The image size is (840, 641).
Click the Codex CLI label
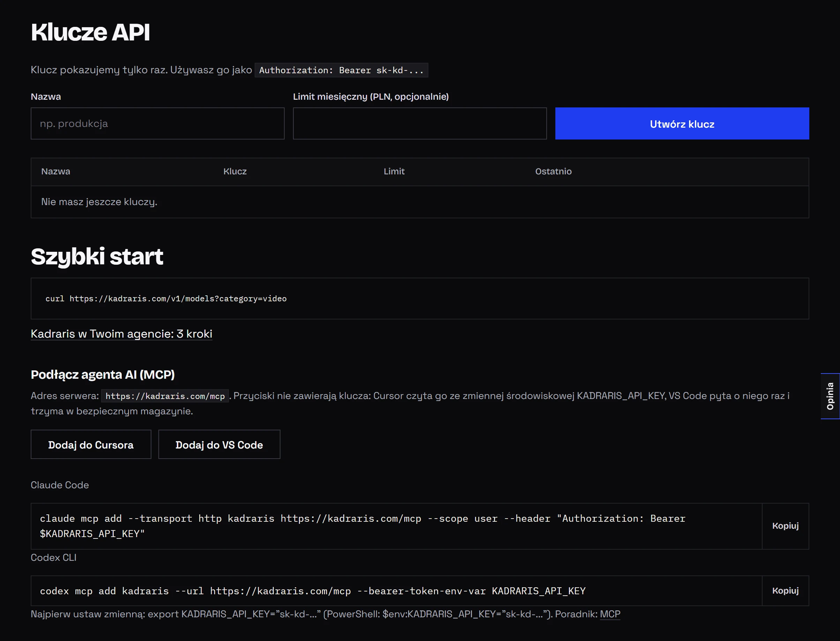(53, 557)
